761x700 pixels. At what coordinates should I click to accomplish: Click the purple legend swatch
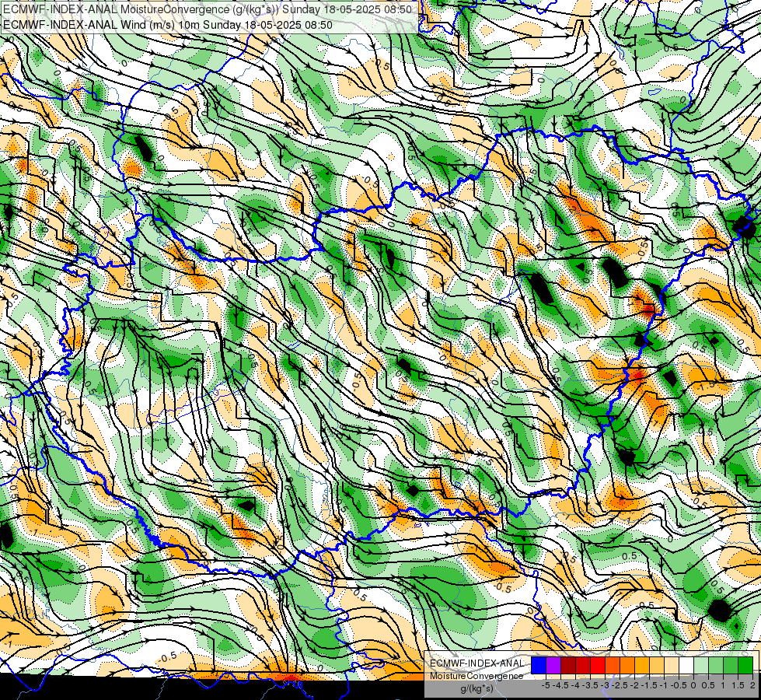[x=553, y=666]
